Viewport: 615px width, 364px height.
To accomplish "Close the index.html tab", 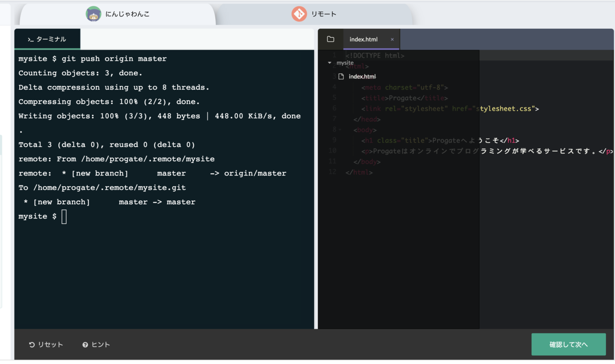I will click(x=393, y=39).
